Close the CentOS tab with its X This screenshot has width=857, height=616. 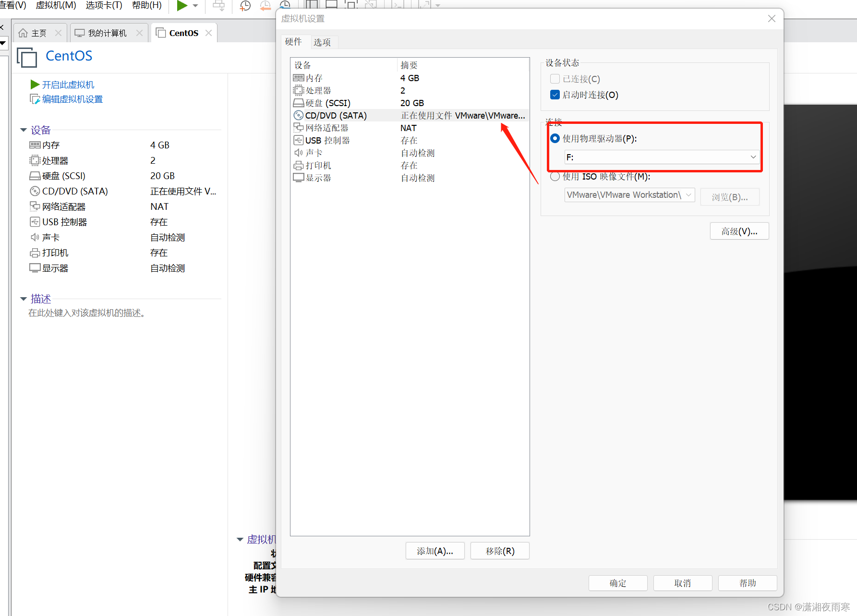(x=208, y=33)
